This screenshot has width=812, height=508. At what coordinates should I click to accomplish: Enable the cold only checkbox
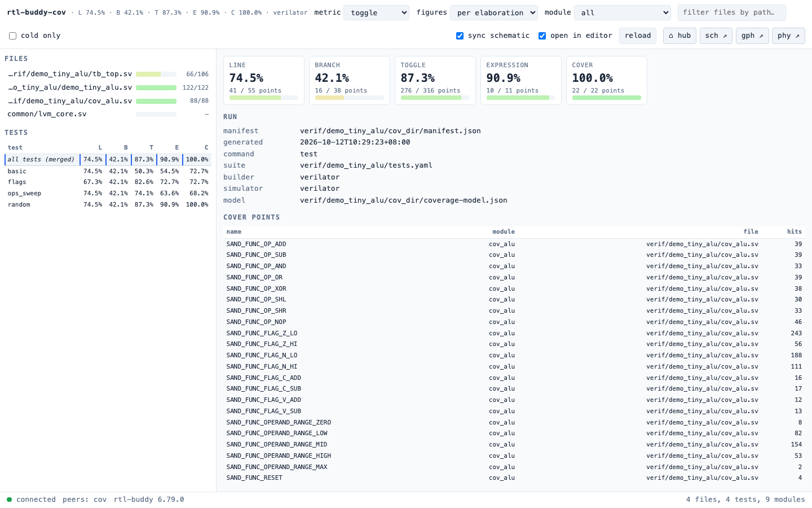click(x=12, y=36)
